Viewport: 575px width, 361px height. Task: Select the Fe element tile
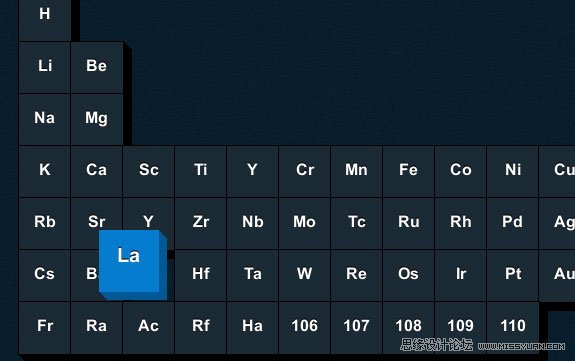coord(409,171)
